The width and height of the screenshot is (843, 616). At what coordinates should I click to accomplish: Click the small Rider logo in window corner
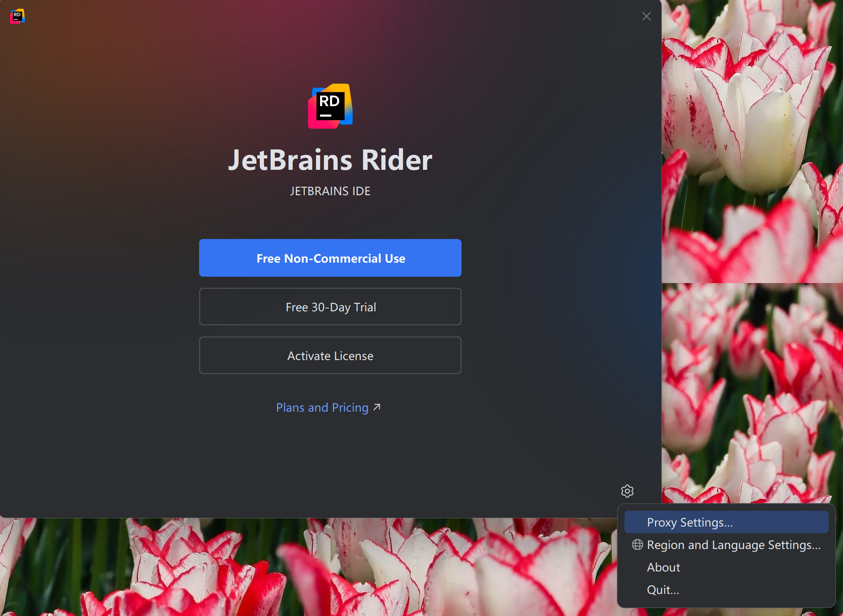(x=17, y=16)
